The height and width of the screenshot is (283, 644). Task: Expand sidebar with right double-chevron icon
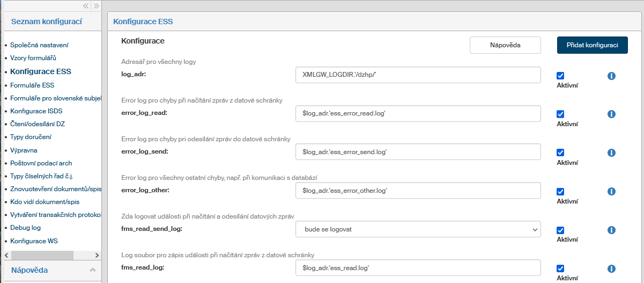click(x=96, y=6)
